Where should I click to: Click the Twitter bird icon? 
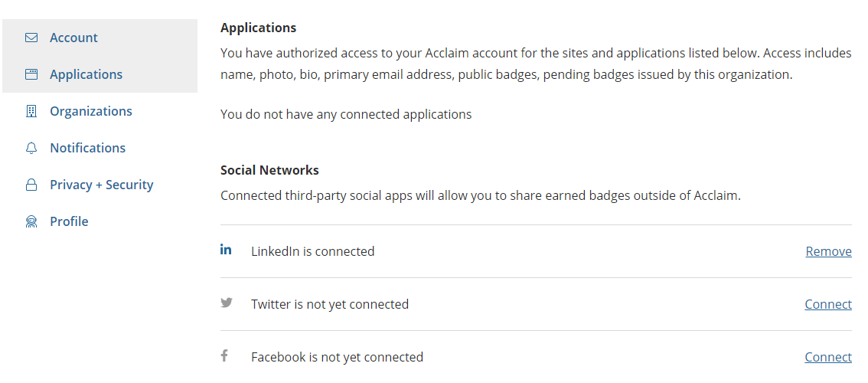[x=227, y=303]
